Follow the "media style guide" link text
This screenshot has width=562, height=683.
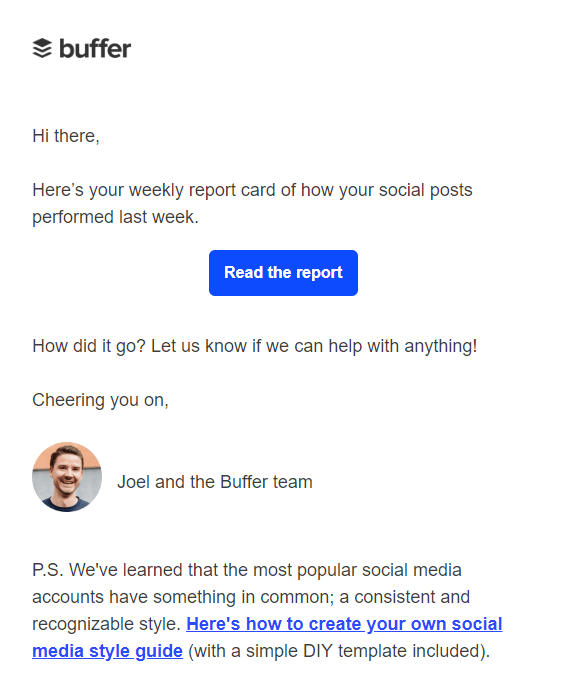click(x=107, y=651)
